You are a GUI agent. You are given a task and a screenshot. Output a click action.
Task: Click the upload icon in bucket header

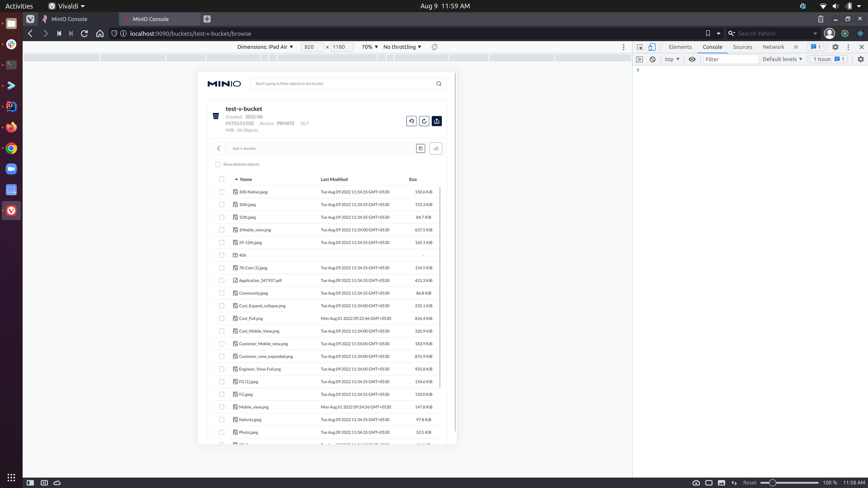click(x=437, y=121)
